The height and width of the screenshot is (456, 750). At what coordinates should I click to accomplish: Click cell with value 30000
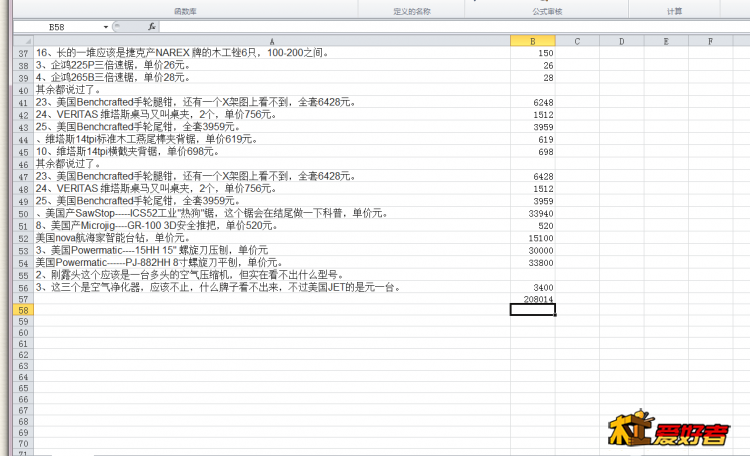532,251
